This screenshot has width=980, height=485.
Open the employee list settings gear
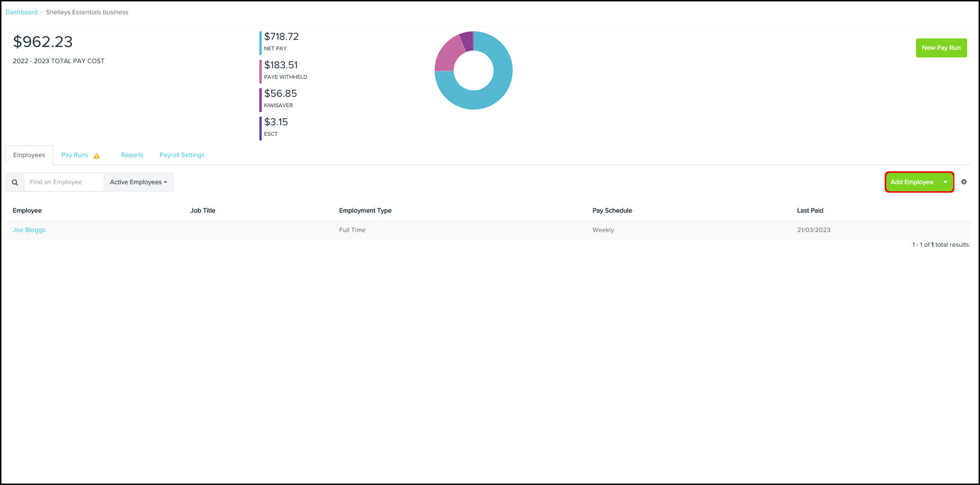(964, 182)
